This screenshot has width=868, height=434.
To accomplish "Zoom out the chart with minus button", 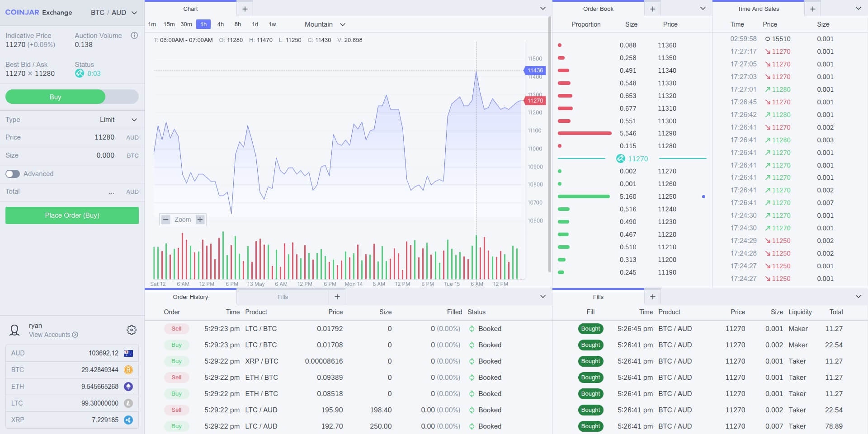I will tap(166, 220).
